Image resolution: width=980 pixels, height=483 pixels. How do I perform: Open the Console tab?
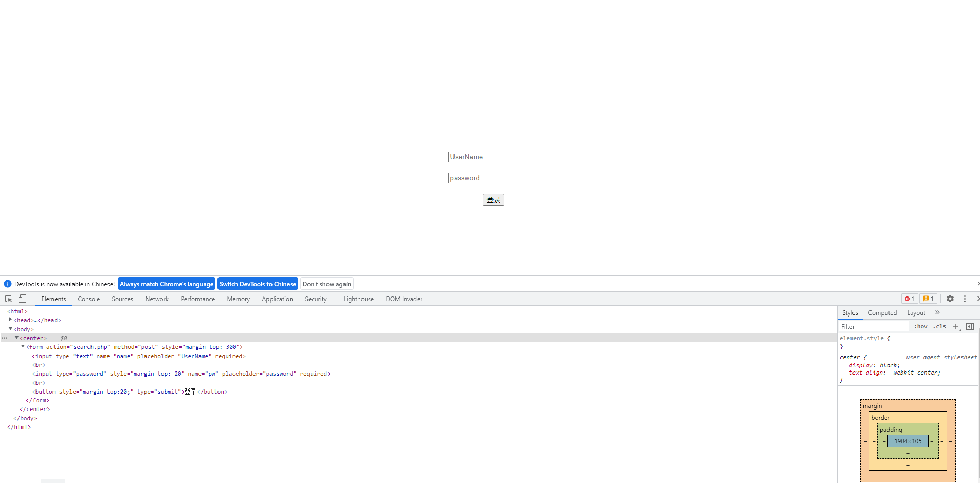(x=89, y=299)
